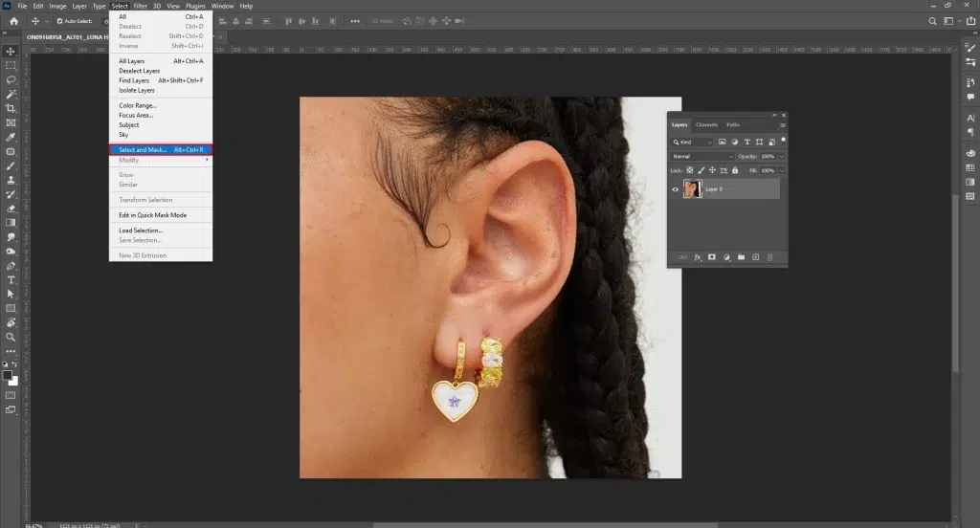The width and height of the screenshot is (980, 528).
Task: Select the Hand tool
Action: coord(11,323)
